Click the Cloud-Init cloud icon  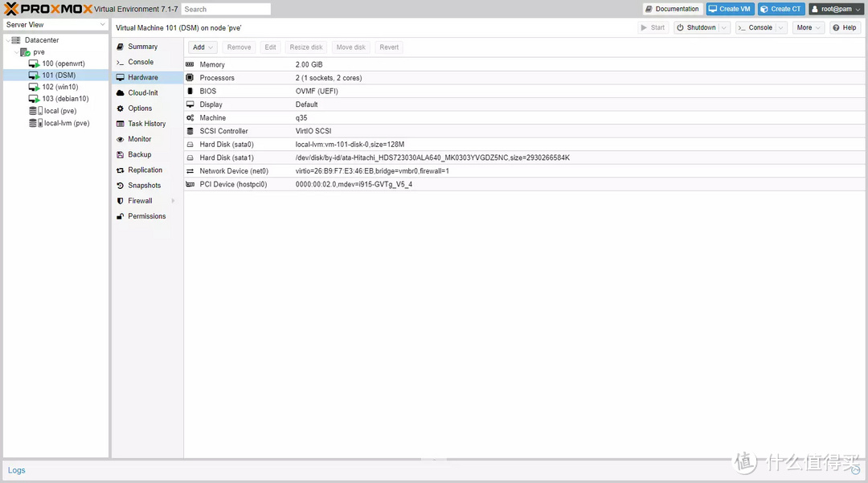[x=120, y=93]
